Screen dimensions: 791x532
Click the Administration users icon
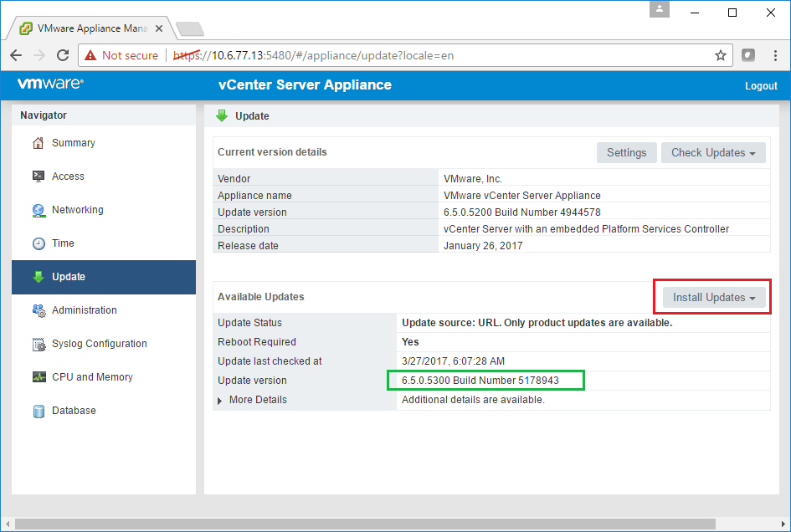pos(39,310)
